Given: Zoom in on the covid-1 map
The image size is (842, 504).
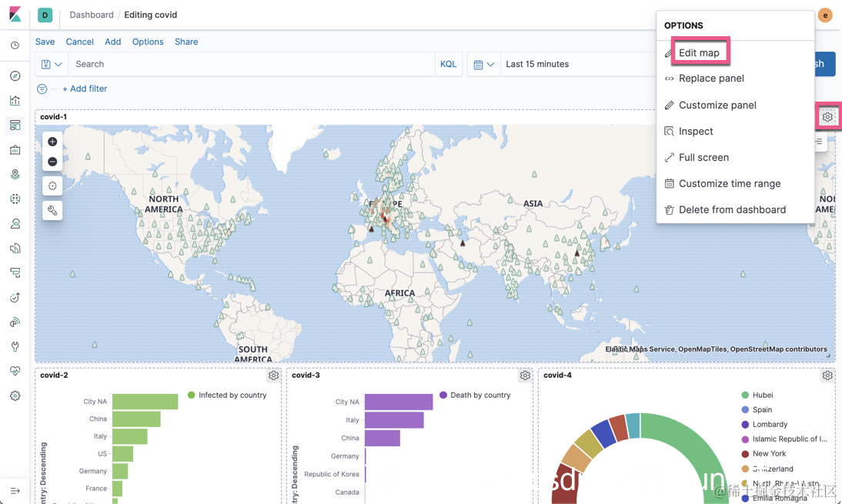Looking at the screenshot, I should [52, 142].
